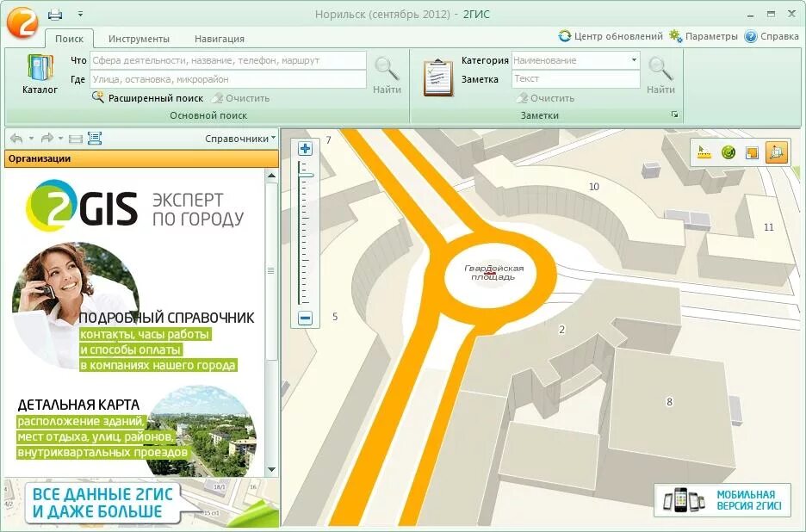Click the ПОДРОБНЫЙ СПРАВОЧНИК heading
806x532 pixels.
point(166,318)
